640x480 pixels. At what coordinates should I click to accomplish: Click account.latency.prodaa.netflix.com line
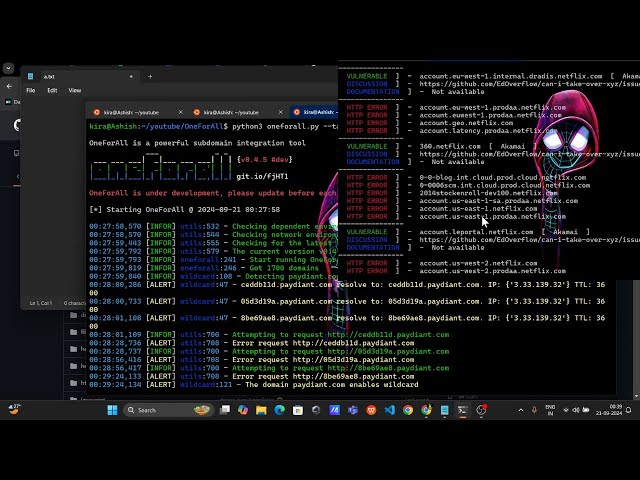488,131
